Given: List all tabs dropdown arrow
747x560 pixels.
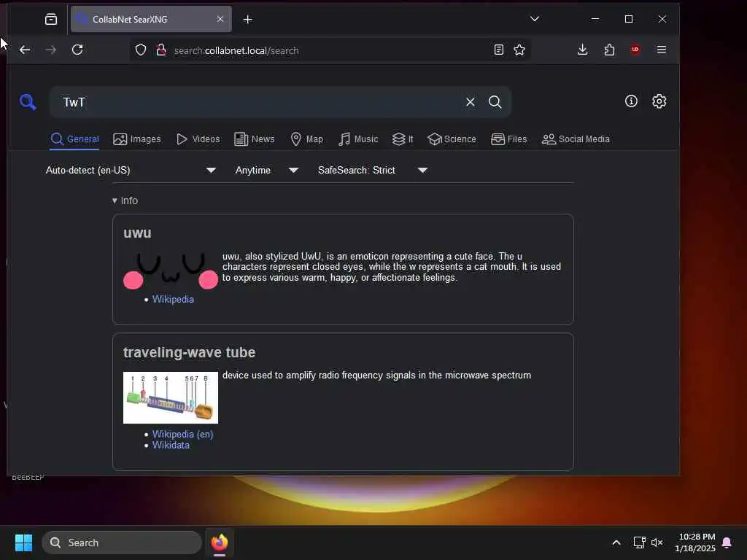Looking at the screenshot, I should (x=535, y=19).
